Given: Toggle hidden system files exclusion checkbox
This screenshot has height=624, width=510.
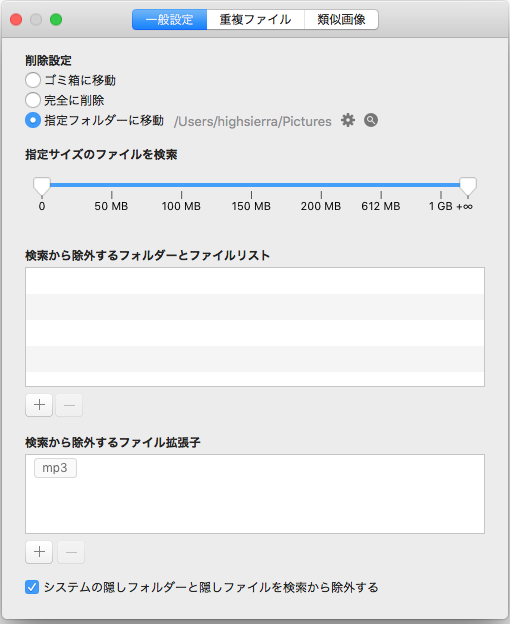Looking at the screenshot, I should pyautogui.click(x=32, y=587).
